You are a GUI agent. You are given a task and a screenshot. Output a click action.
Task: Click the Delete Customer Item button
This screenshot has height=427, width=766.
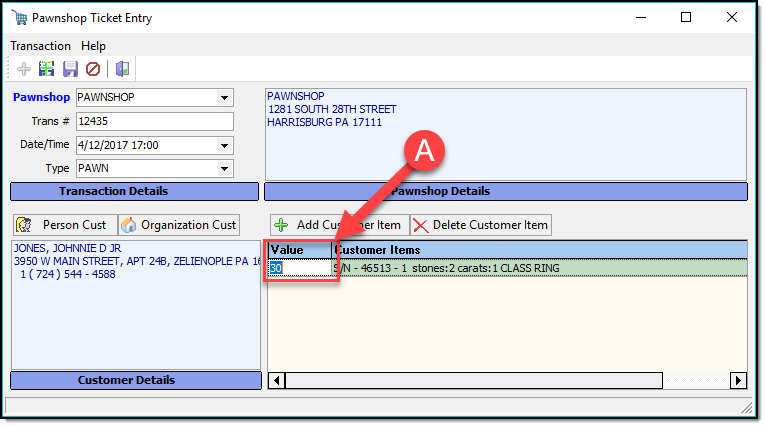(480, 225)
